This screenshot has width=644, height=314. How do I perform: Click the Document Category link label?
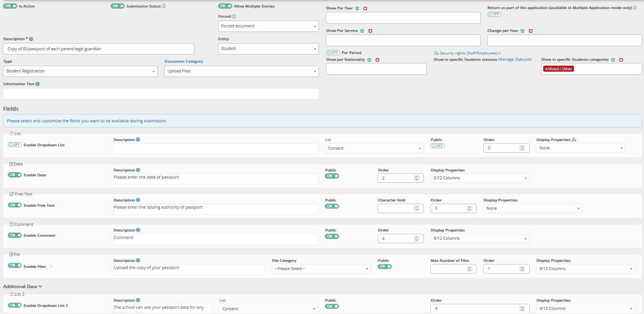point(184,62)
